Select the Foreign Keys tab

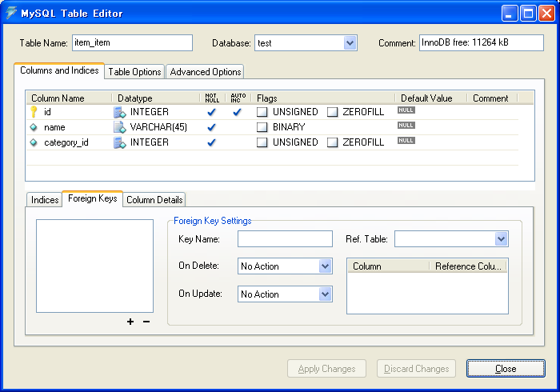[x=93, y=198]
